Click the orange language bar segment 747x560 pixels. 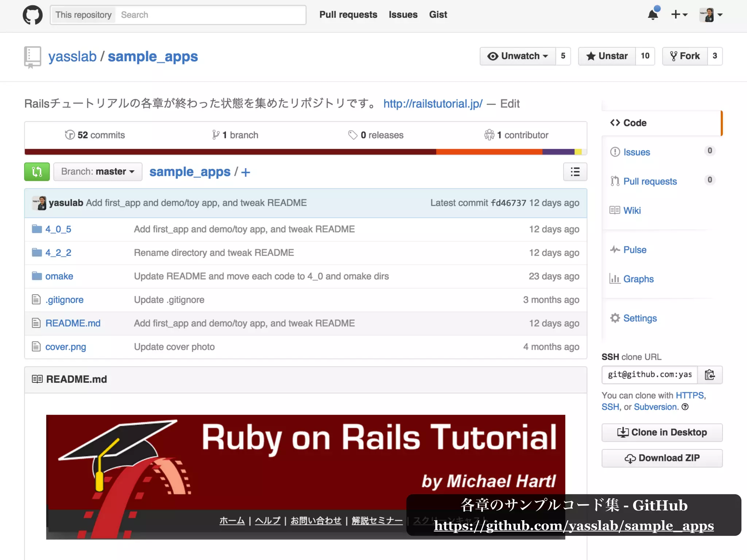click(489, 152)
